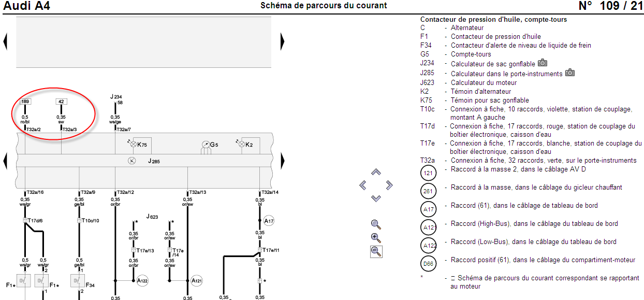The image size is (644, 300).
Task: Click the plain magnifier reset zoom icon
Action: click(376, 224)
